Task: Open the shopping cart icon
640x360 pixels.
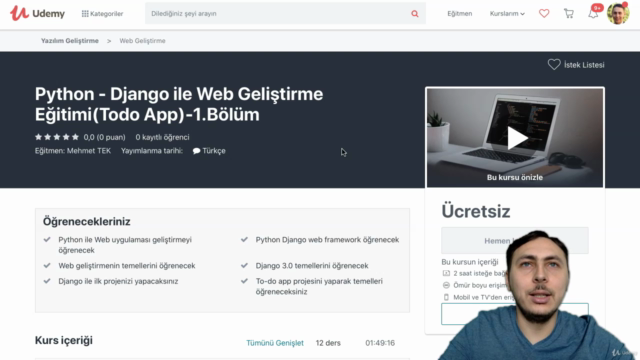Action: pos(569,13)
